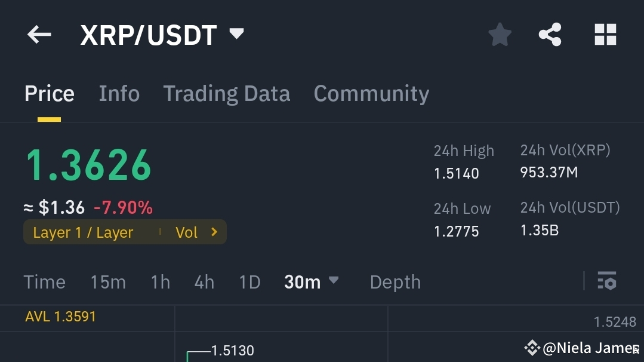Favorite XRP/USDT using the star icon
Viewport: 644px width, 362px height.
pyautogui.click(x=499, y=34)
